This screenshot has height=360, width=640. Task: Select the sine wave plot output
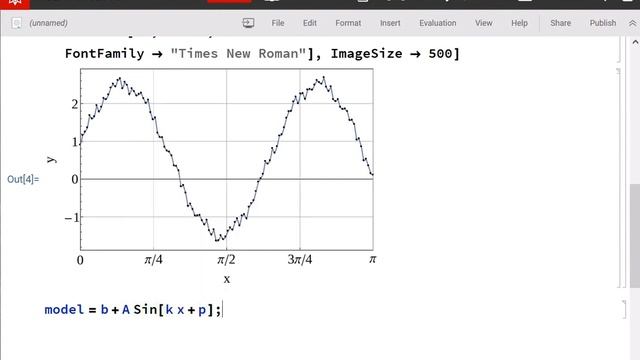[211, 176]
